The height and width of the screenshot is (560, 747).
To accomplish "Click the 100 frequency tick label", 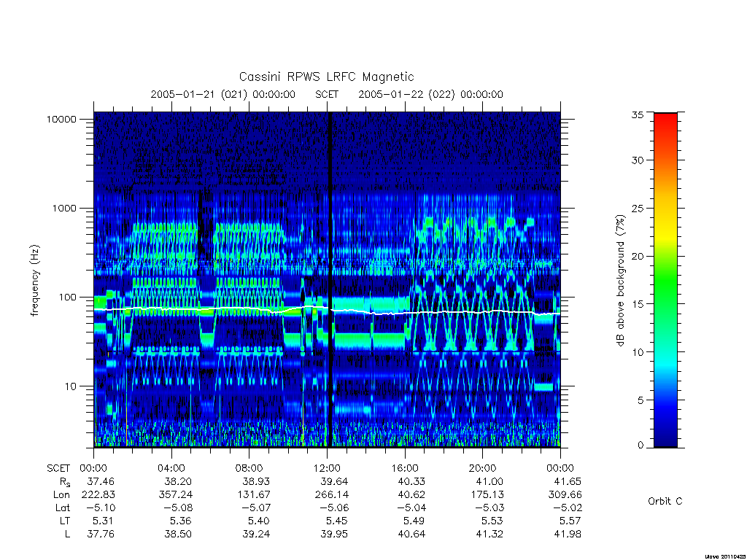I will click(67, 297).
